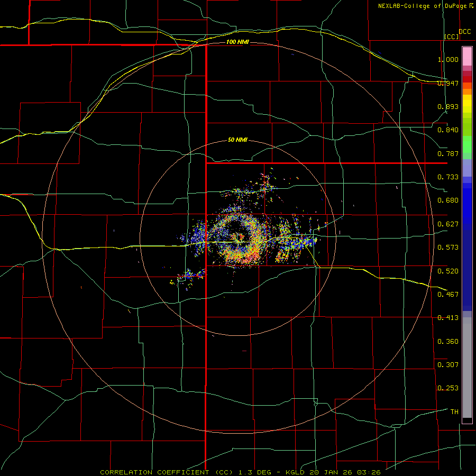Select the 0.467 legend value
This screenshot has height=476, width=476.
pos(448,295)
